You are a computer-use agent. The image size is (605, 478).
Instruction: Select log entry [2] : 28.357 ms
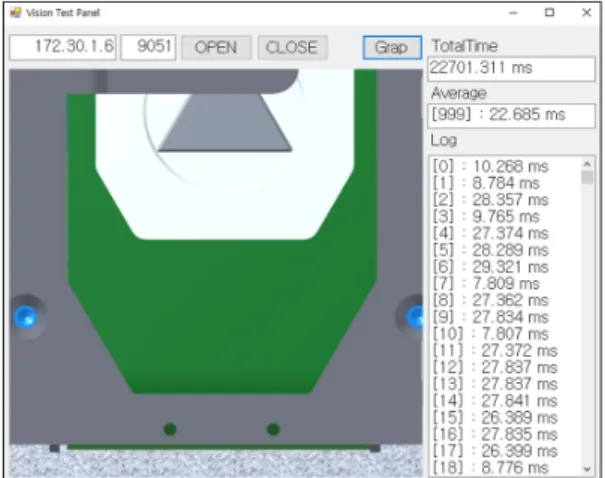click(x=490, y=200)
